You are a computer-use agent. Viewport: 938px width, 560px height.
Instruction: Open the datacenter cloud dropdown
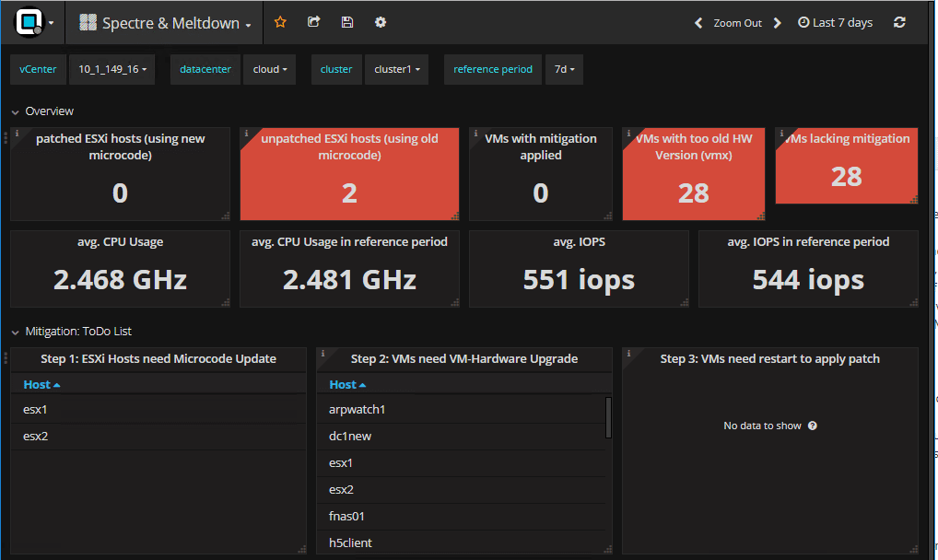[269, 69]
